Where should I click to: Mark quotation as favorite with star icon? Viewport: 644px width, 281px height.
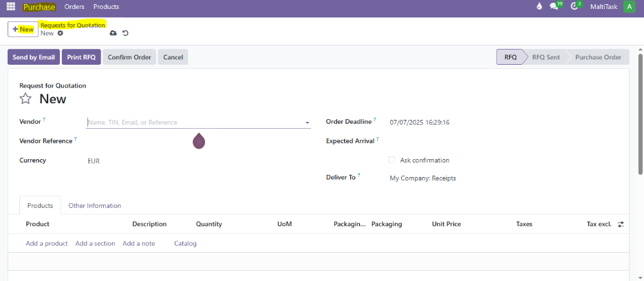[25, 99]
